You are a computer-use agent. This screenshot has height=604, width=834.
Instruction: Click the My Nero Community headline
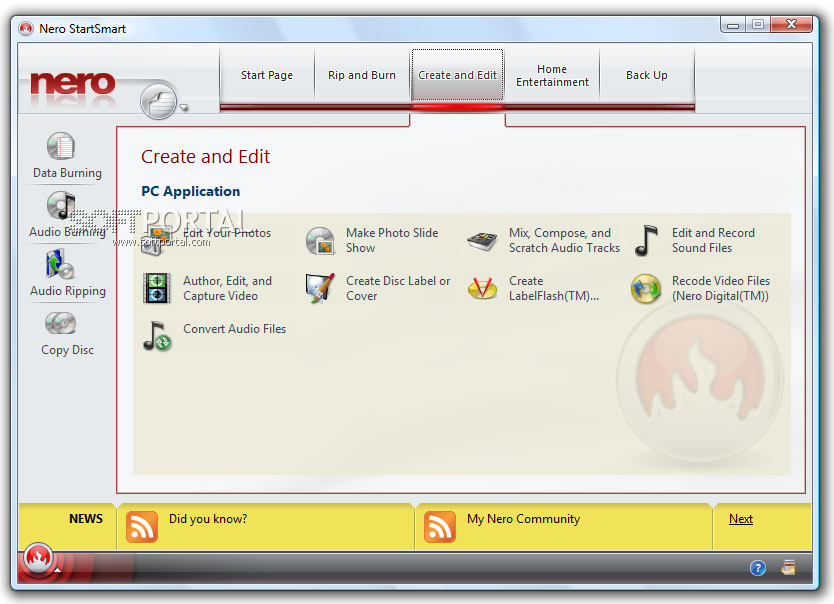point(523,519)
